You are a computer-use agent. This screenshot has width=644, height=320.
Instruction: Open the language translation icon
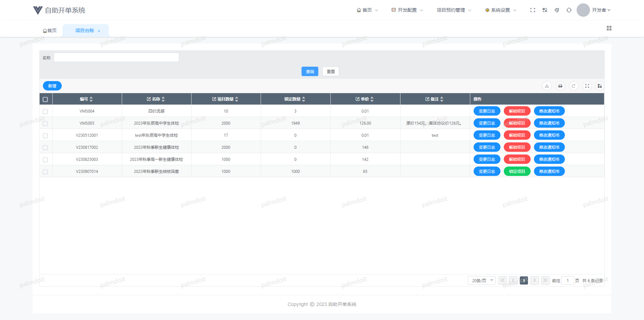tap(545, 10)
